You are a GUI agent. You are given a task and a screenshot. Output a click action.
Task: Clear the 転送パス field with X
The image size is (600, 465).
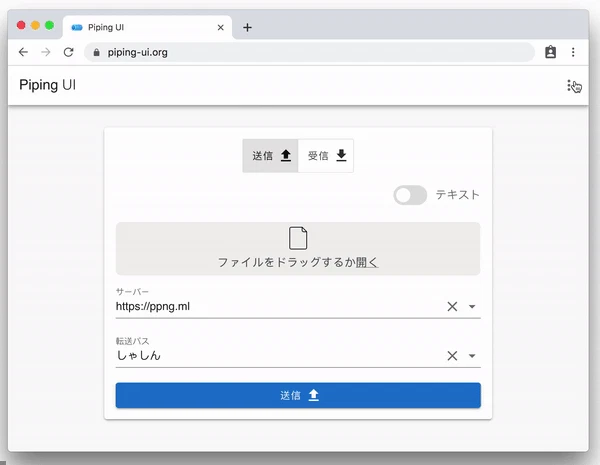[x=452, y=356]
